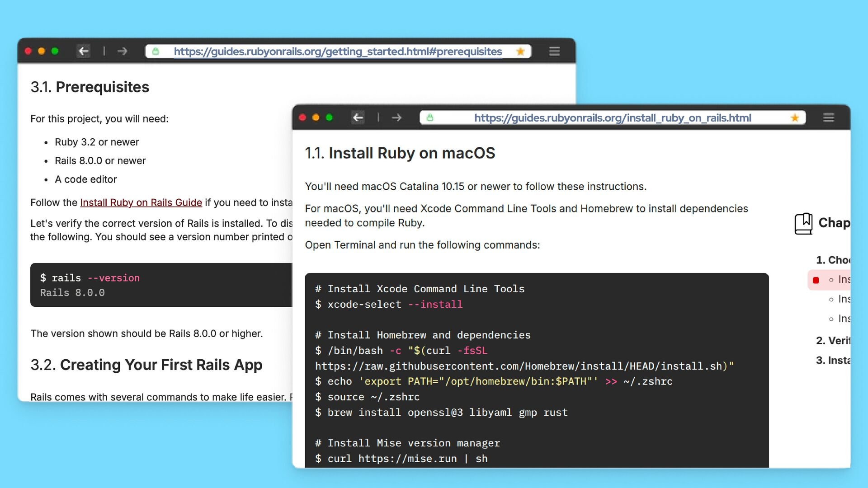868x488 pixels.
Task: Select the second sub-chapter under chapter 1
Action: point(839,299)
